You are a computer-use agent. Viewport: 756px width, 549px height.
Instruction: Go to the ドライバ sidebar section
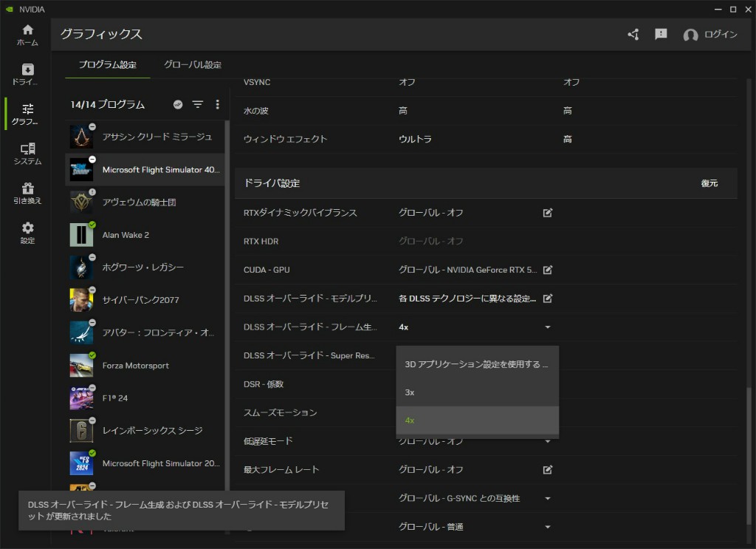pos(27,74)
